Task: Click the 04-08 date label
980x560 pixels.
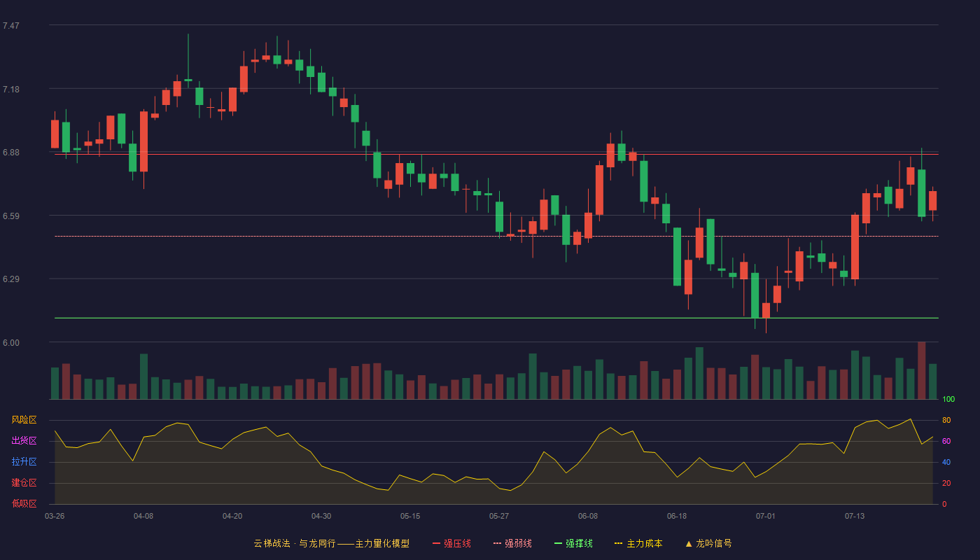Action: [x=143, y=516]
